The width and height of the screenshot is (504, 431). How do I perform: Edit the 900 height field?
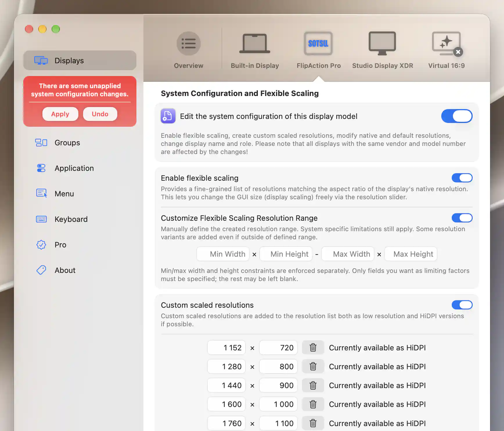coord(278,385)
